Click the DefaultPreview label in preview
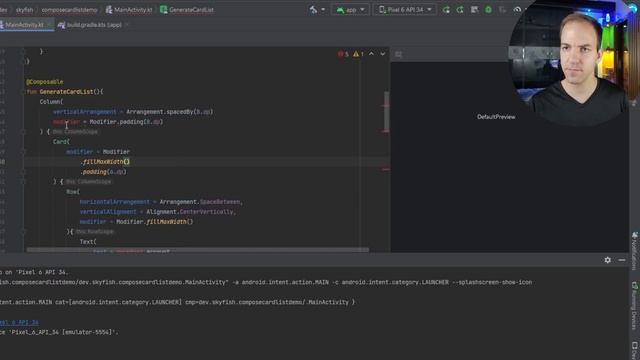 tap(496, 117)
